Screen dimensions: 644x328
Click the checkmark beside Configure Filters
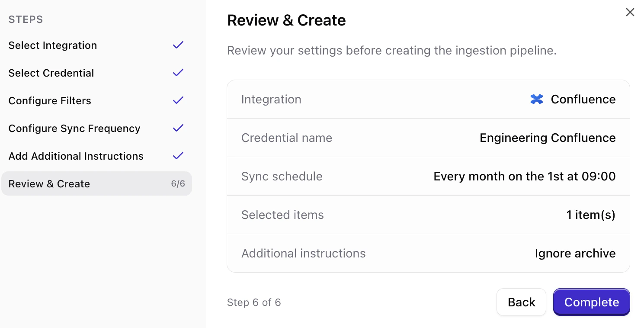coord(178,100)
